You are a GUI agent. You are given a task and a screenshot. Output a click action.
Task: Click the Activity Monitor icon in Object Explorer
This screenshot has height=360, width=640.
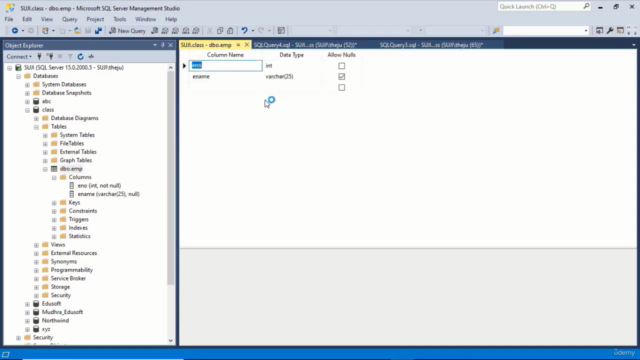91,56
